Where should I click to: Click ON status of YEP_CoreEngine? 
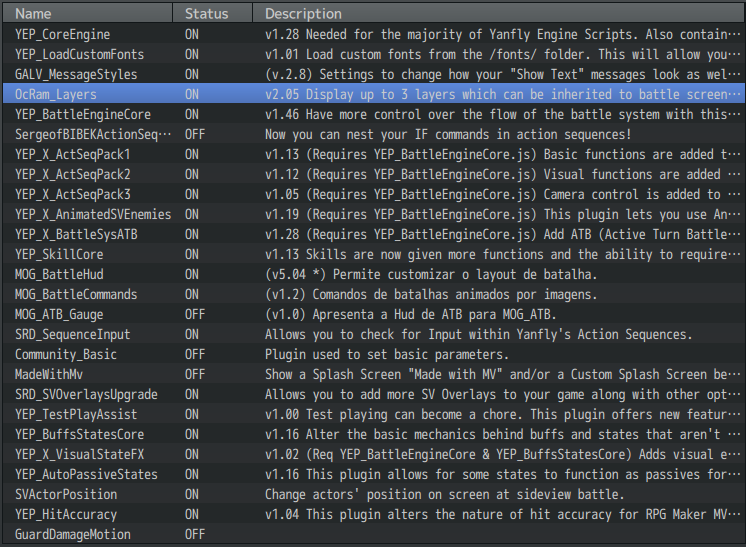point(192,34)
